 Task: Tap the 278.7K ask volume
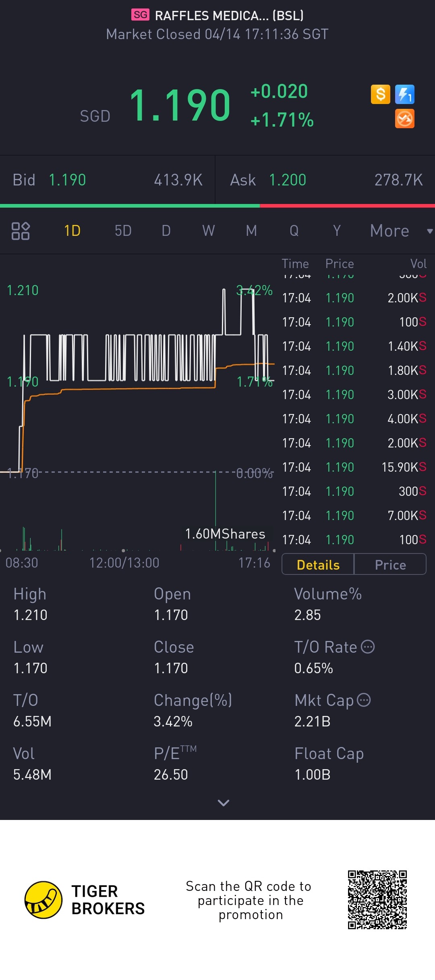point(399,180)
